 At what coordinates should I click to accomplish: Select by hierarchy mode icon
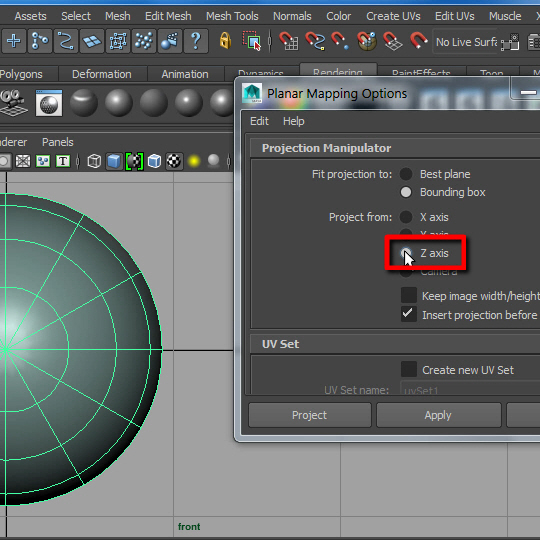40,41
